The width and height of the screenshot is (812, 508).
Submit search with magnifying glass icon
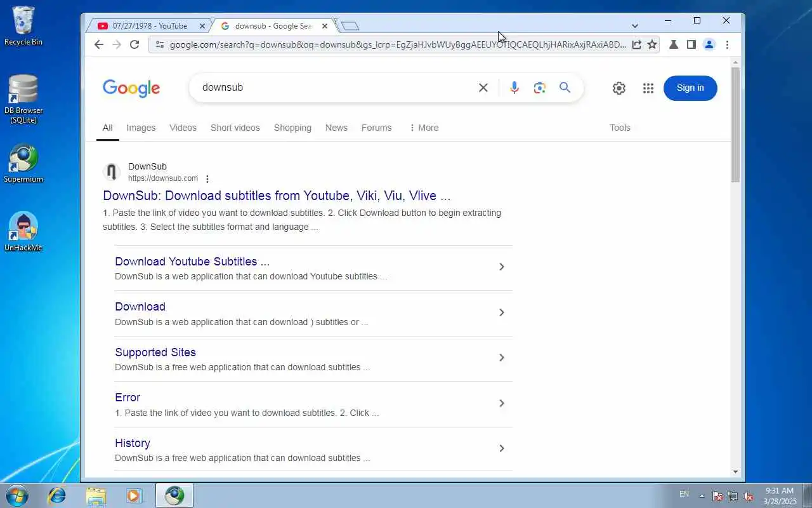tap(565, 88)
